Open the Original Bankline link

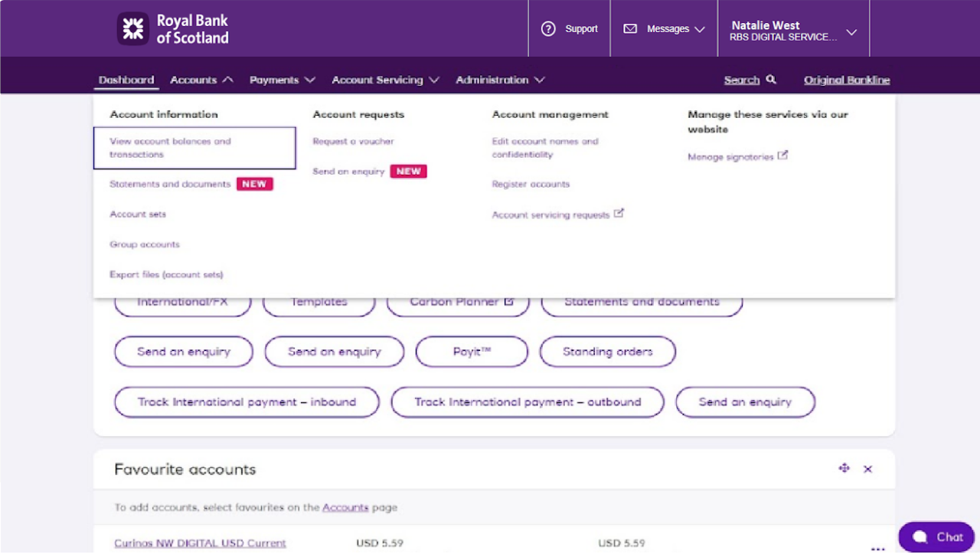click(846, 79)
